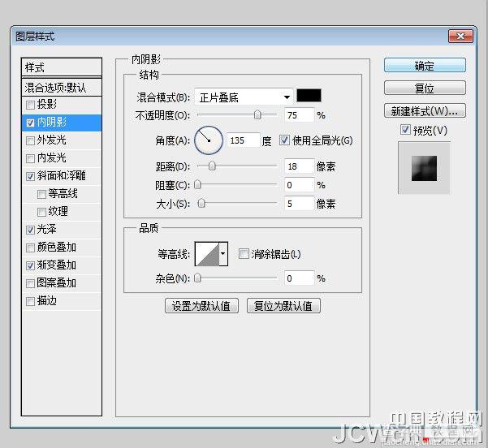Click the 复位 reset button
The height and width of the screenshot is (448, 488).
[425, 88]
